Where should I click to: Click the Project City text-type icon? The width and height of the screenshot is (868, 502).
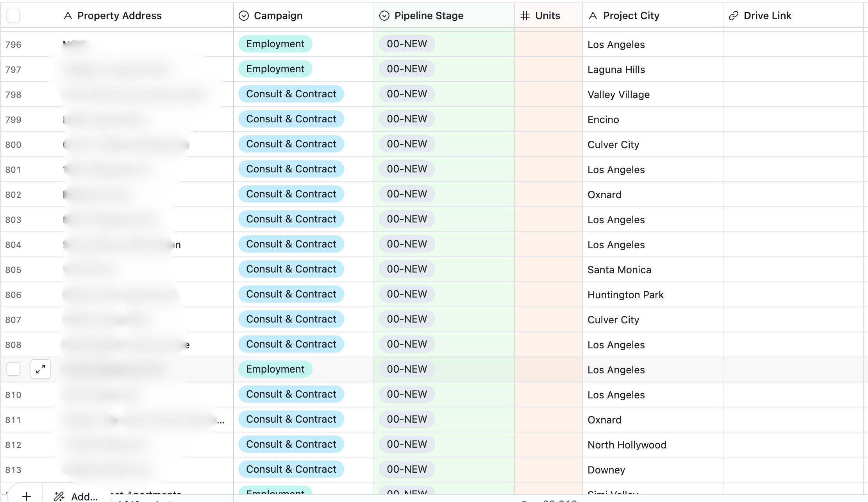pos(593,16)
